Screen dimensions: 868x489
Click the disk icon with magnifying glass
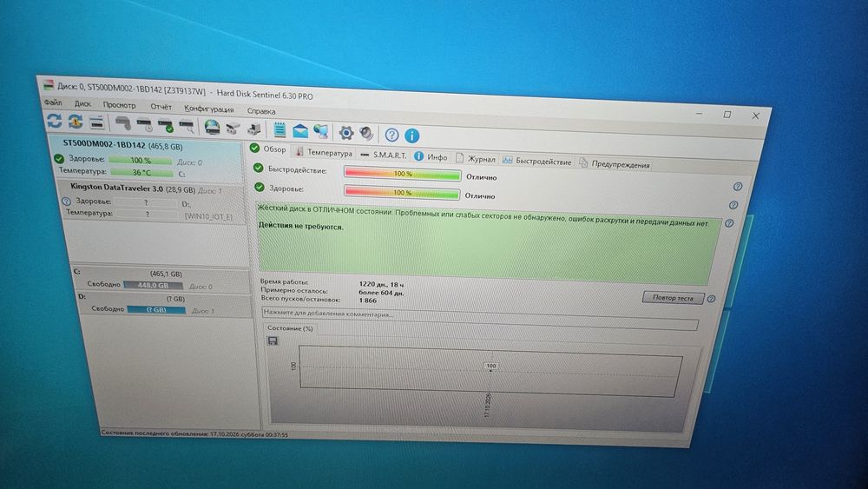[x=187, y=126]
